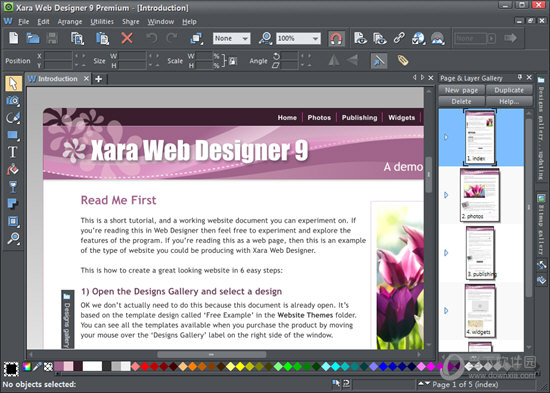Select the Text tool
This screenshot has width=550, height=393.
tap(13, 152)
